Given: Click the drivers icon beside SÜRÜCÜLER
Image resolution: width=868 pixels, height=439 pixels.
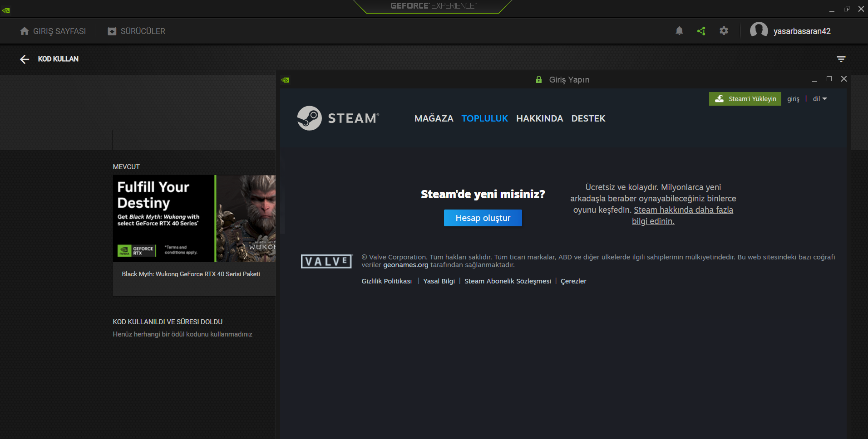Looking at the screenshot, I should [x=112, y=31].
